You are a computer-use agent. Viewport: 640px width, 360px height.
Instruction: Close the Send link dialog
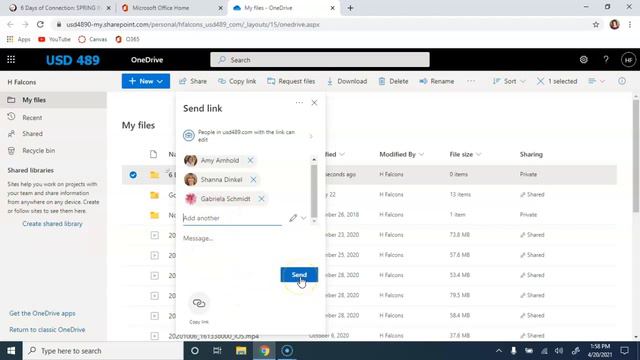point(314,103)
